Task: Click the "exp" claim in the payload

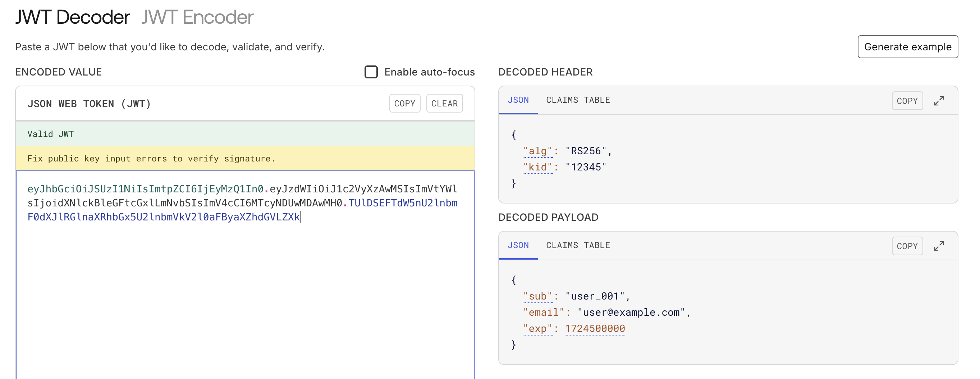Action: pos(538,328)
